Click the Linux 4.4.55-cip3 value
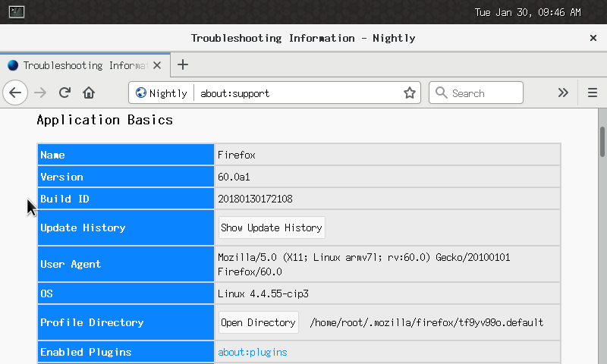This screenshot has height=364, width=607. tap(263, 294)
